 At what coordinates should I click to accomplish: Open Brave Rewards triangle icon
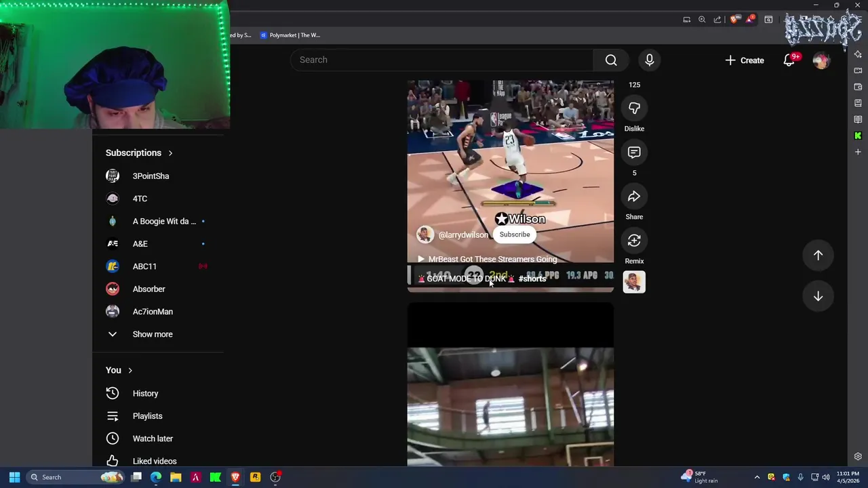[x=749, y=20]
